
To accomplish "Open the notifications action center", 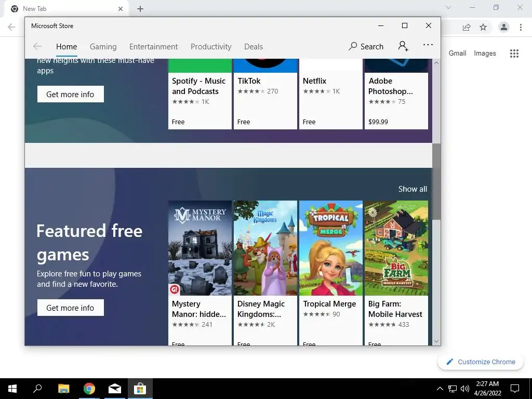I will click(515, 389).
